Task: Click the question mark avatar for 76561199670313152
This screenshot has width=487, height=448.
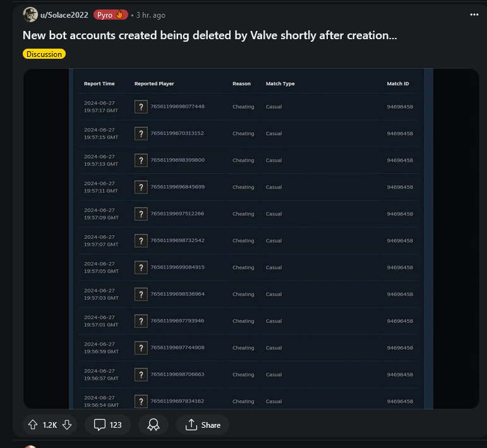Action: click(141, 133)
